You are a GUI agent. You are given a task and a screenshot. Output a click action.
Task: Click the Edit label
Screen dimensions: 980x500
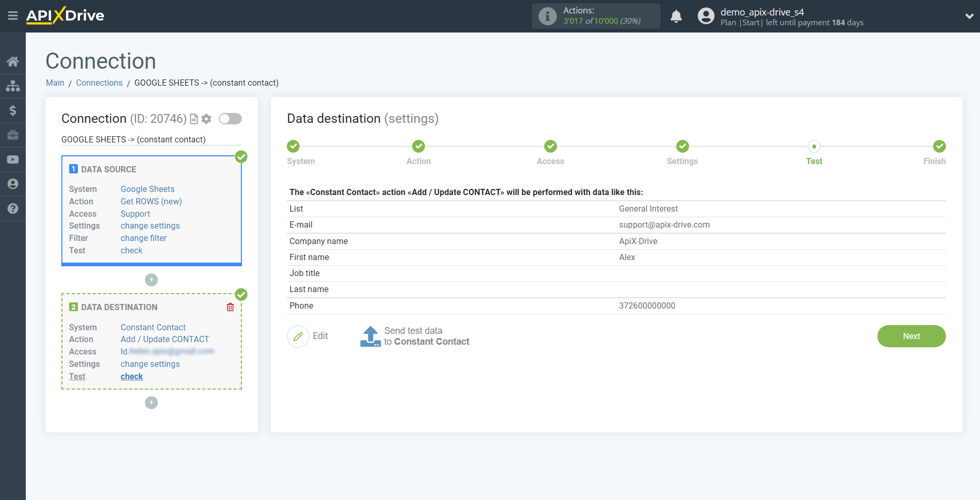click(x=320, y=336)
